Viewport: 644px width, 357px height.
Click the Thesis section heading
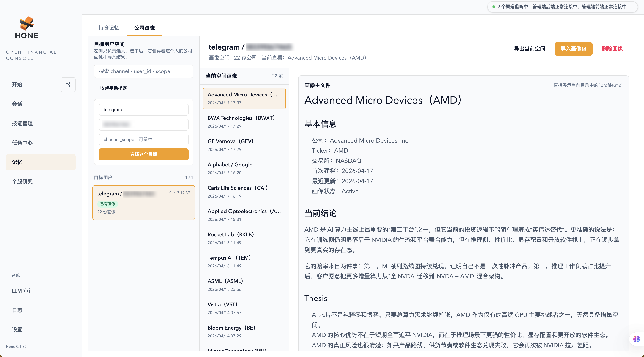(316, 298)
